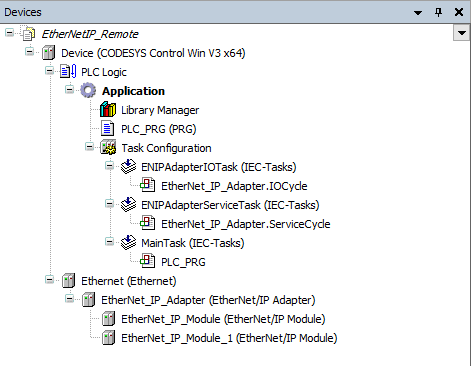This screenshot has height=366, width=471.
Task: Collapse the Application node
Action: tap(69, 89)
